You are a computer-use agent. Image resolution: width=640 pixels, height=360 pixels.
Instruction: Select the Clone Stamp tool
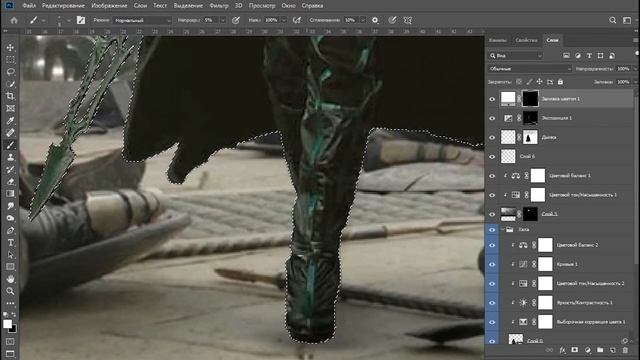(10, 157)
